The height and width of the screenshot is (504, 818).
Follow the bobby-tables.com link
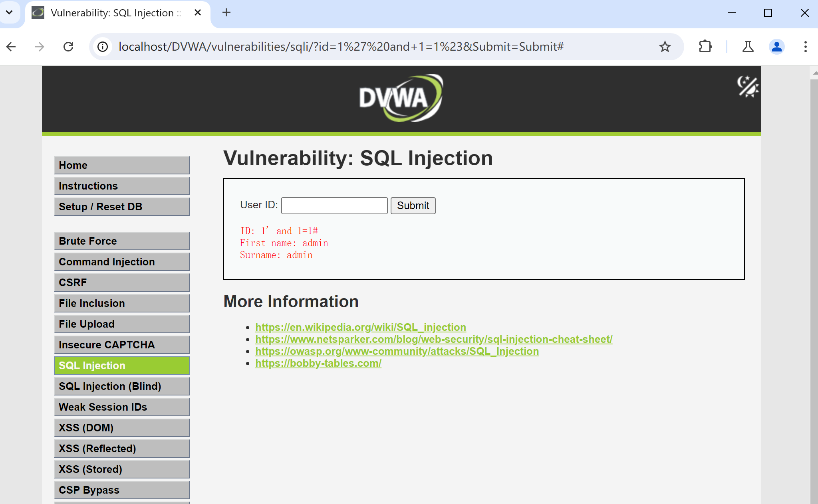pos(318,363)
